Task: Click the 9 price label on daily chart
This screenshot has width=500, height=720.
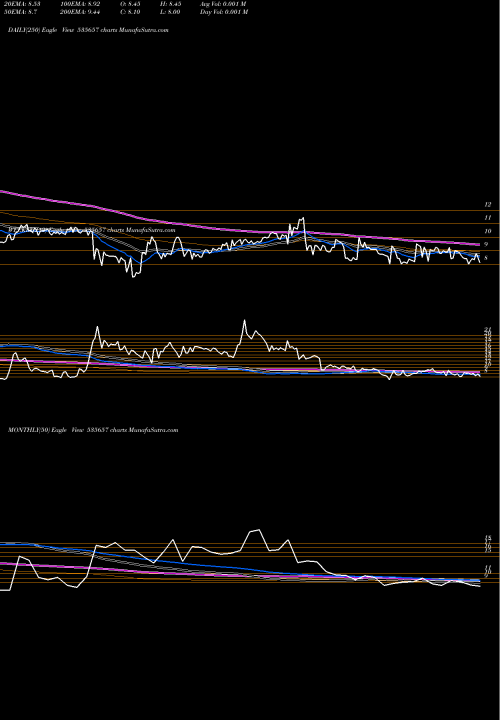Action: click(x=486, y=245)
